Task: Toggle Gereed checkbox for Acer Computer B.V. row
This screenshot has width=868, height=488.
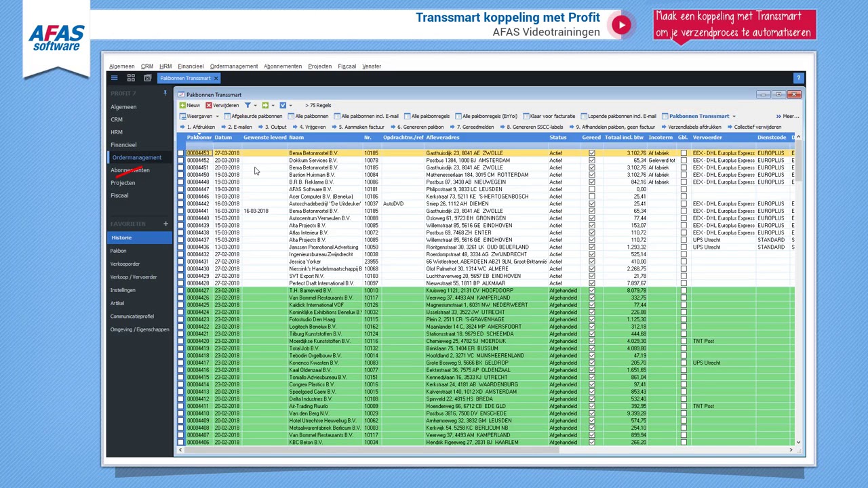Action: tap(591, 197)
